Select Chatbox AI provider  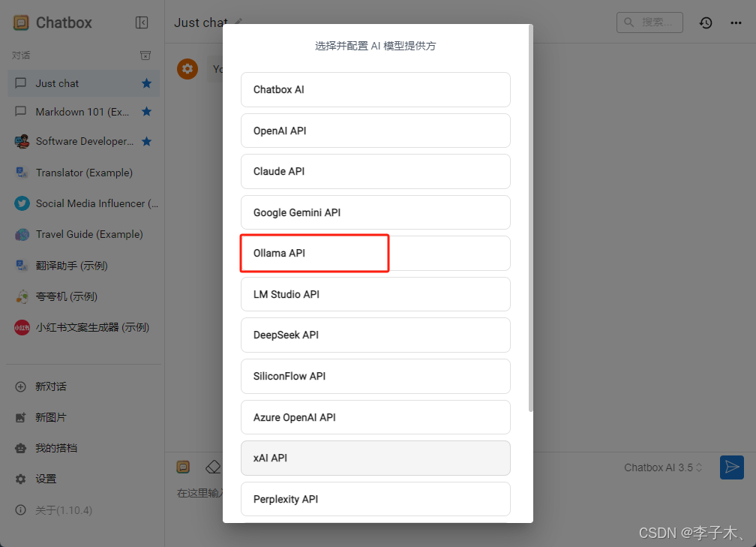(x=376, y=90)
